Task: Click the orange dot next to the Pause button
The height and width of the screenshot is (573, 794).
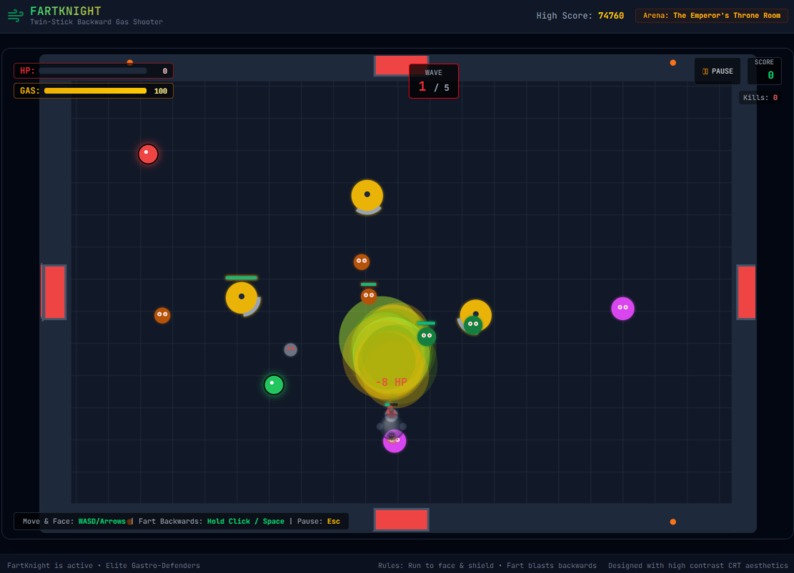Action: tap(673, 63)
